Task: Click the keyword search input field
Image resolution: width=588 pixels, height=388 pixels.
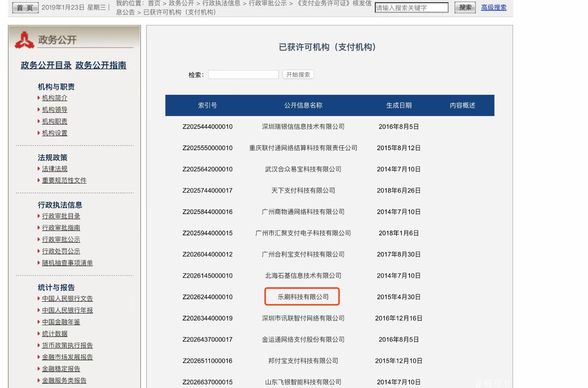Action: pos(411,7)
